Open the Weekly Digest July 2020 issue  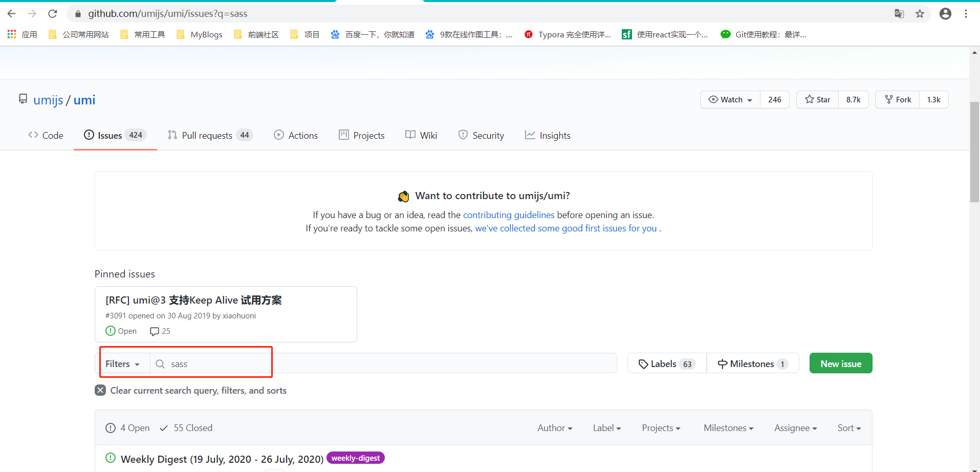point(222,459)
